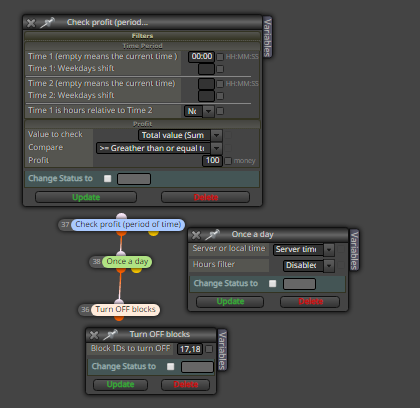Screen dimensions: 420x408
Task: Tick the Time 2 Weekdays shift checkbox
Action: (x=220, y=96)
